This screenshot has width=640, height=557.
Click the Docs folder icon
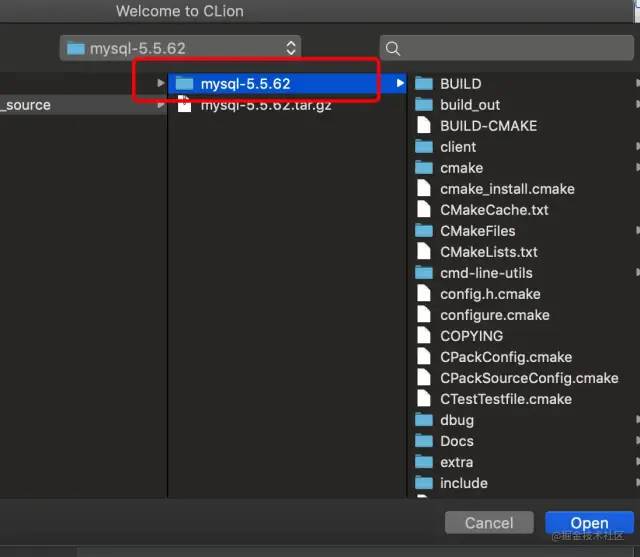point(424,441)
